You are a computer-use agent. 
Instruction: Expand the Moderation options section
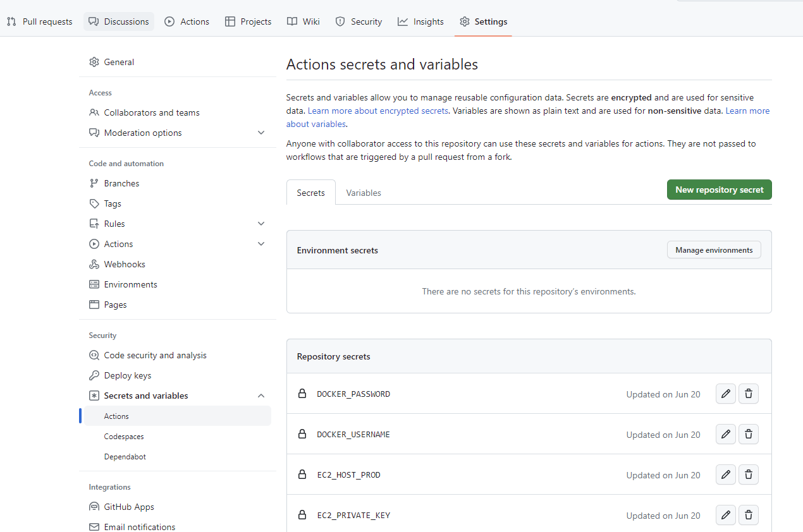261,133
